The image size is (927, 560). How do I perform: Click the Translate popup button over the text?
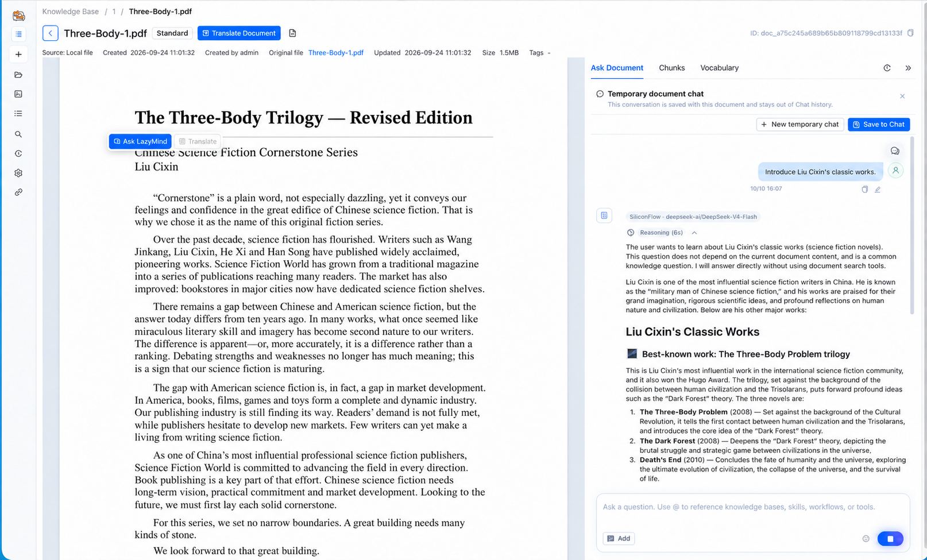point(198,141)
